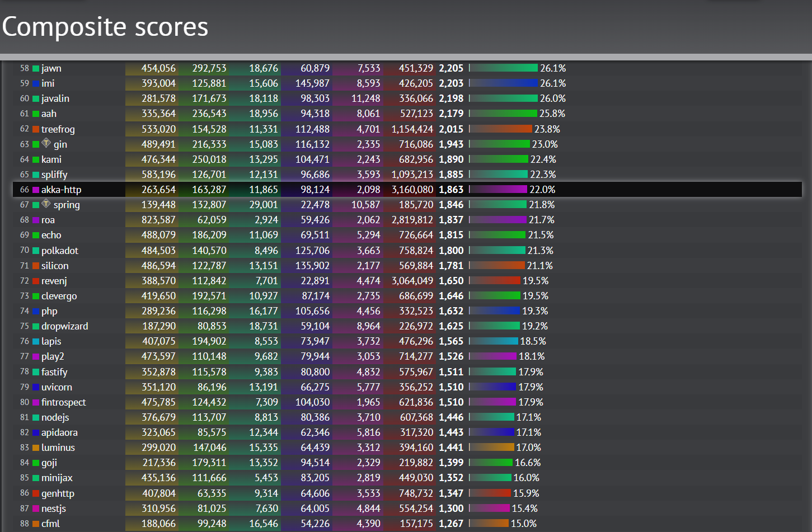812x532 pixels.
Task: Select the javalin framework name
Action: click(55, 98)
